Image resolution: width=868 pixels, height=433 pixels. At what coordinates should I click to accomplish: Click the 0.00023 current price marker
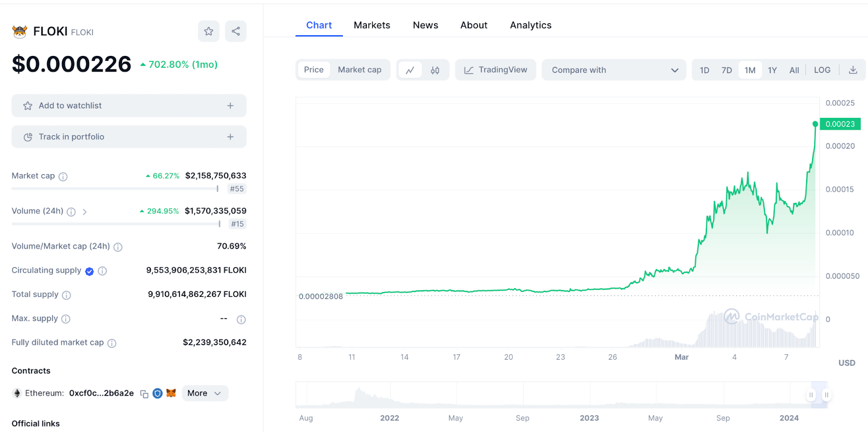[x=840, y=124]
